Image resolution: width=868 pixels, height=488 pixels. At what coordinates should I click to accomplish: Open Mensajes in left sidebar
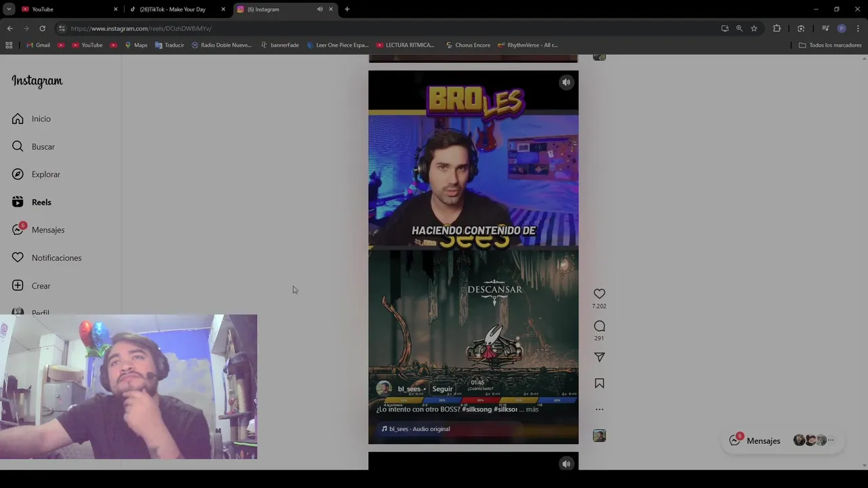click(38, 230)
